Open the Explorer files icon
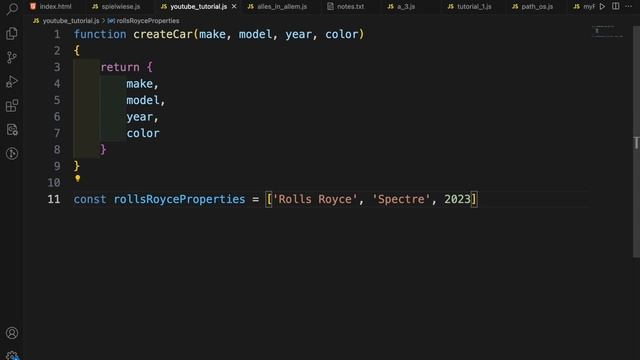Screen dimensions: 640x360 click(12, 33)
